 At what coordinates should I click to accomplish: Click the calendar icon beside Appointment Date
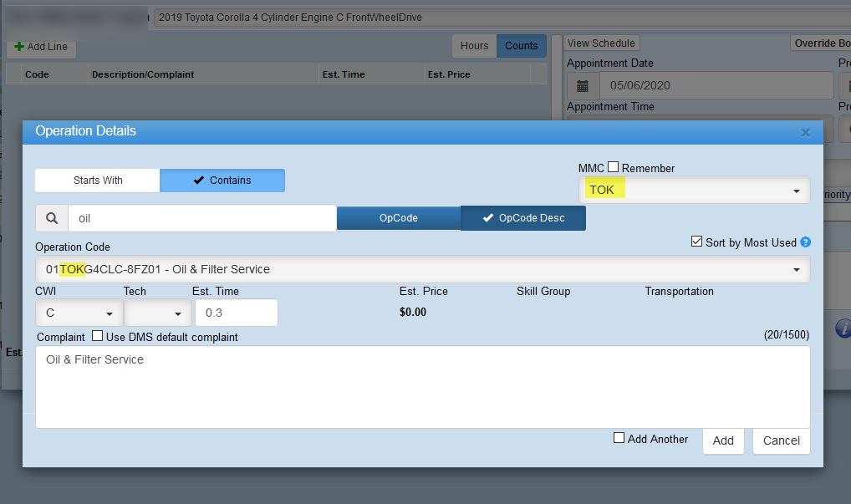(x=583, y=85)
